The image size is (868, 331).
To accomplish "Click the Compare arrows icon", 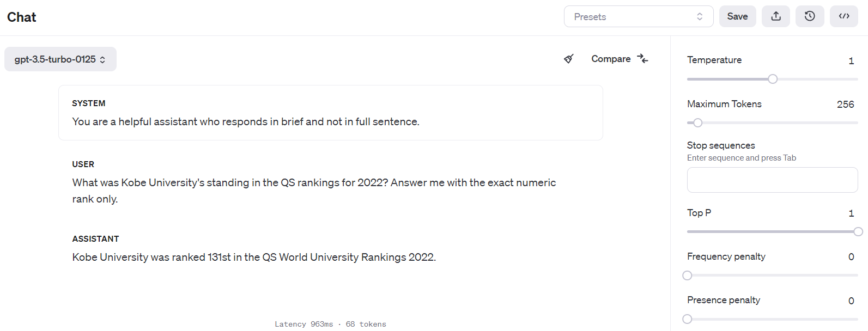I will (643, 59).
